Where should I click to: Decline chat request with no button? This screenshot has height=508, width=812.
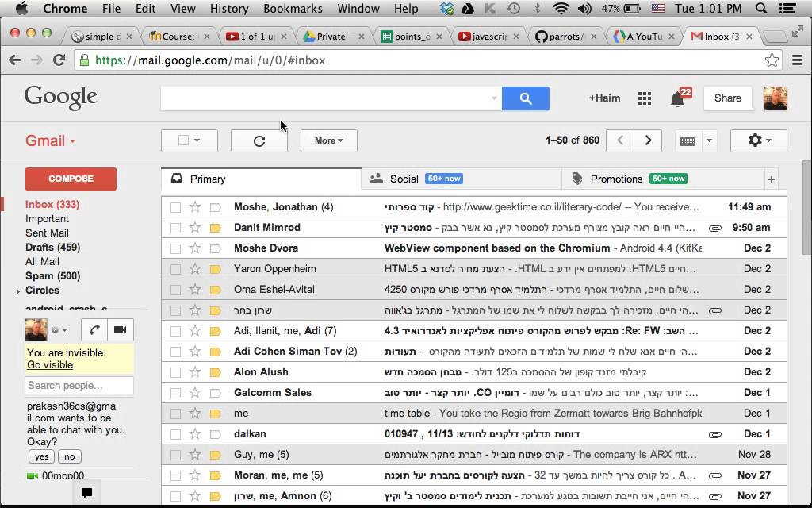point(70,456)
